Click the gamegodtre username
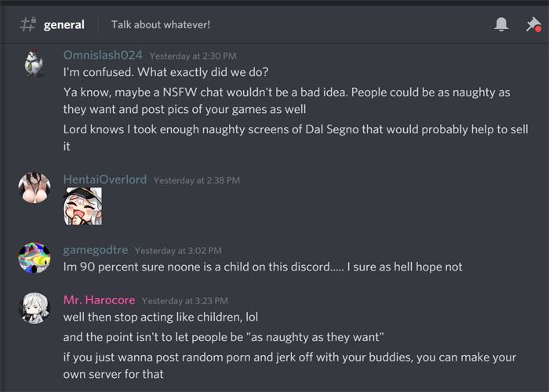549x392 pixels. tap(95, 250)
